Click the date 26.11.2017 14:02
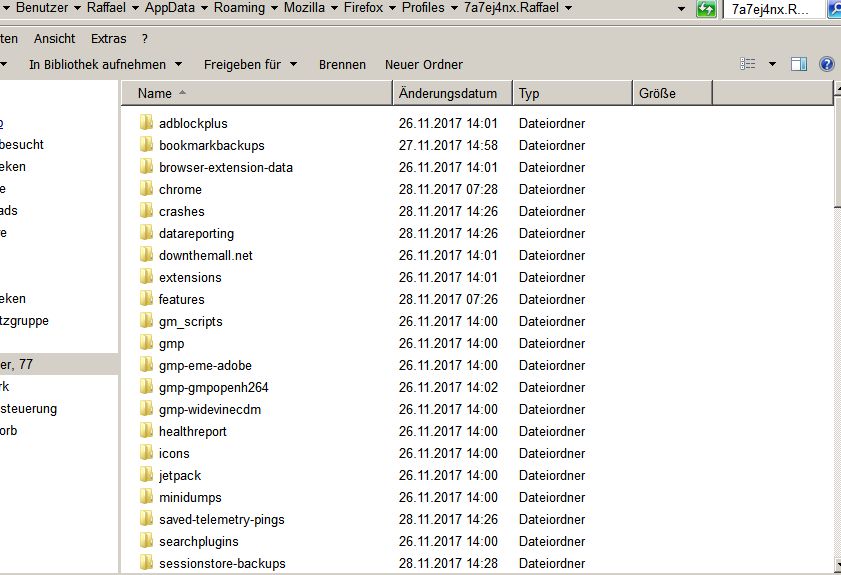The image size is (841, 575). tap(448, 387)
